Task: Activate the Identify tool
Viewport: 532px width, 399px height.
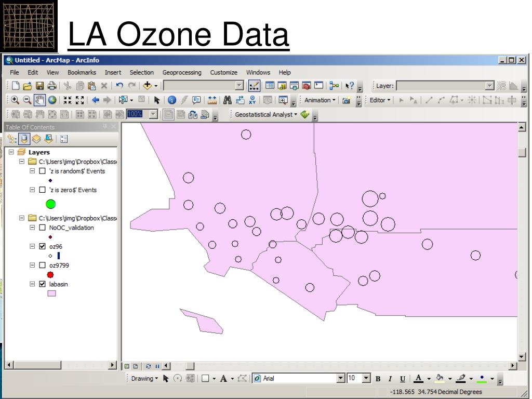Action: [x=171, y=100]
